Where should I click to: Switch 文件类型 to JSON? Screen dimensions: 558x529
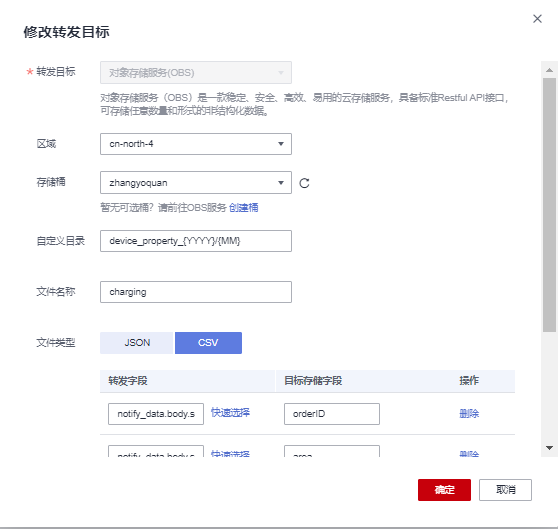[137, 343]
